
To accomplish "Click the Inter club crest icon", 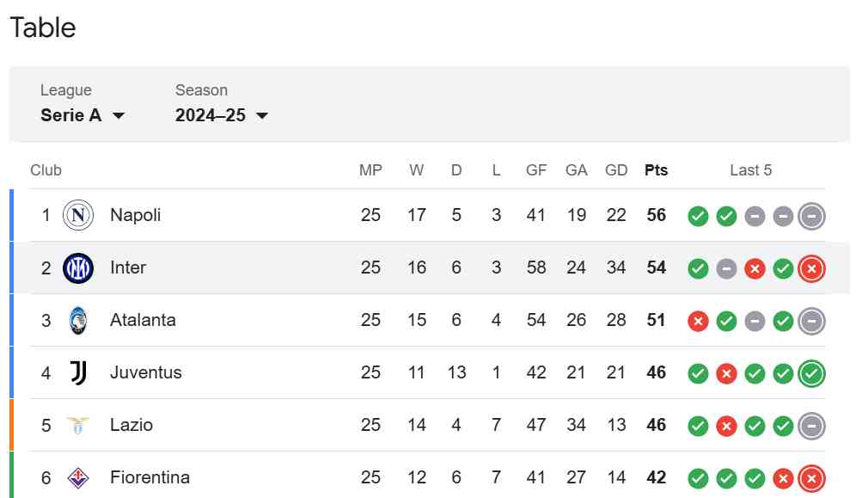I will coord(78,268).
